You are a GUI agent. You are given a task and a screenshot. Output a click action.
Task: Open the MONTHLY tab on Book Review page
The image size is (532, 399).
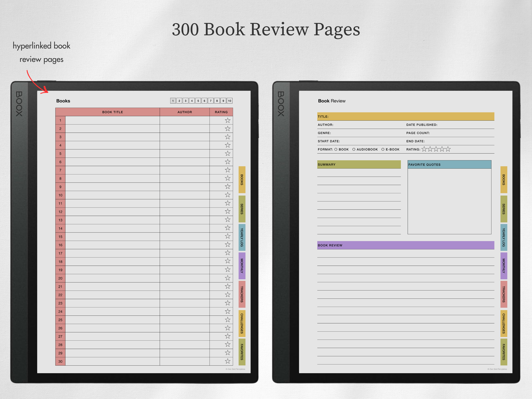[x=504, y=266]
